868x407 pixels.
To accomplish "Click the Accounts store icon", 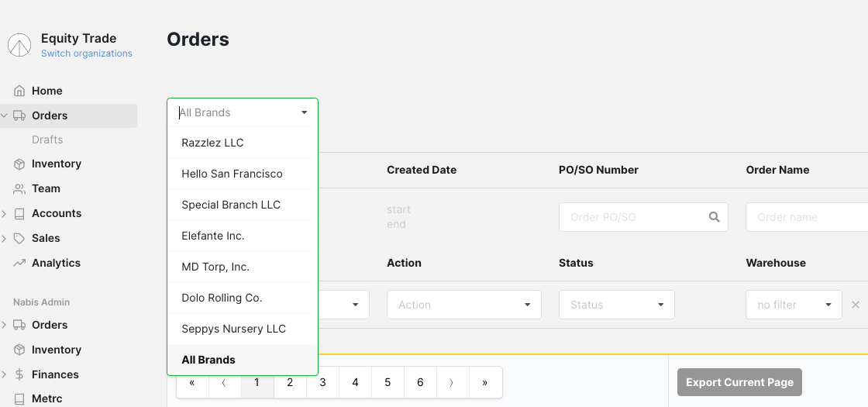I will [19, 213].
